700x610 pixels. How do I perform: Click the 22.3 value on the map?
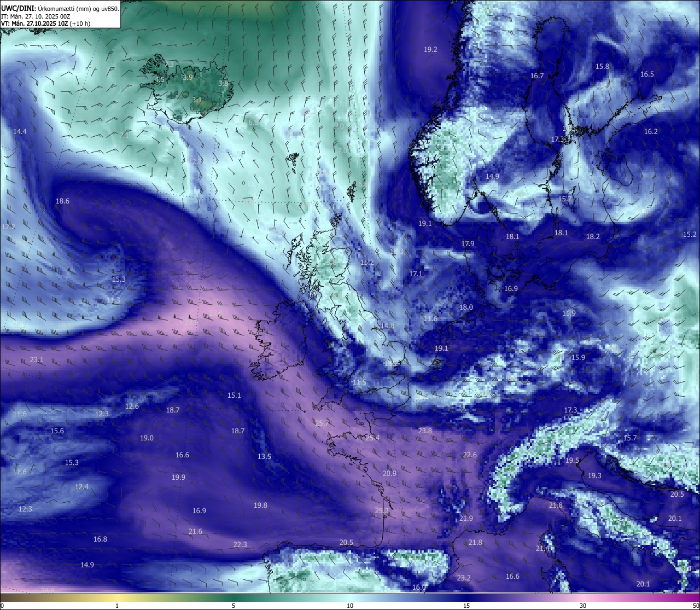pos(240,544)
